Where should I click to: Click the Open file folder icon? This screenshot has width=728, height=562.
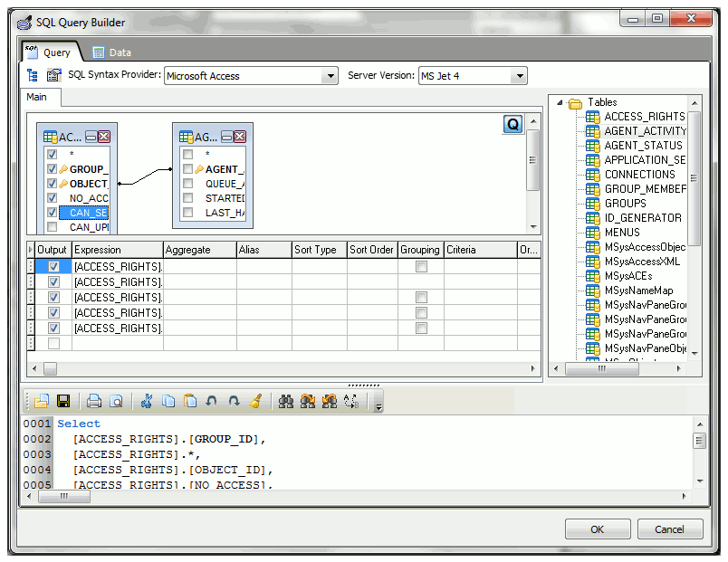[41, 401]
